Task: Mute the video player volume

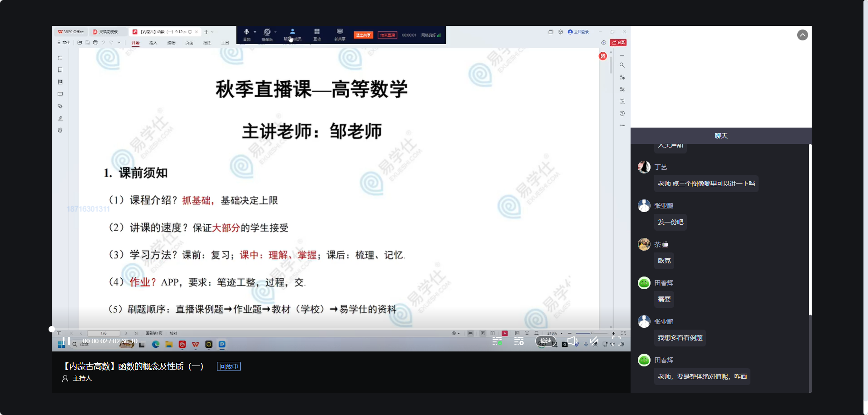Action: pyautogui.click(x=572, y=341)
